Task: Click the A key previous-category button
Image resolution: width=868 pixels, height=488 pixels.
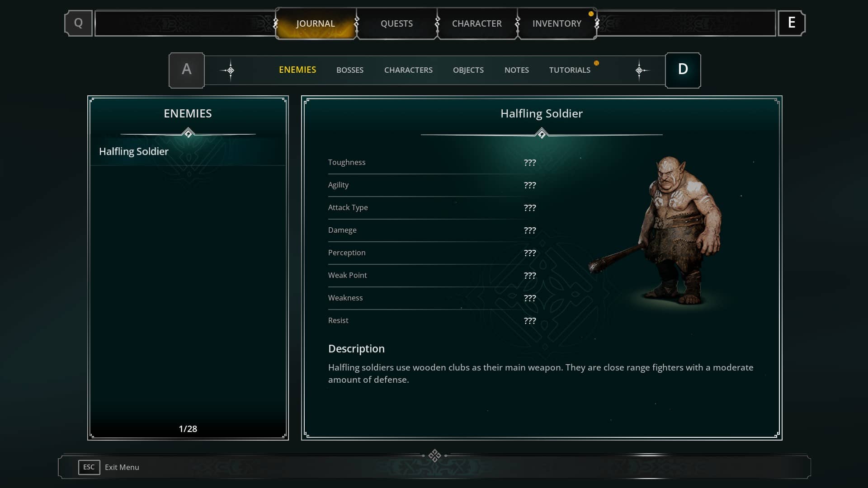Action: click(x=187, y=70)
